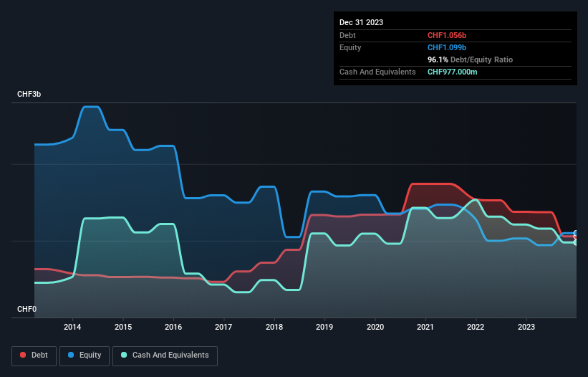Click the blue Equity legend dot
The width and height of the screenshot is (588, 377).
(71, 355)
